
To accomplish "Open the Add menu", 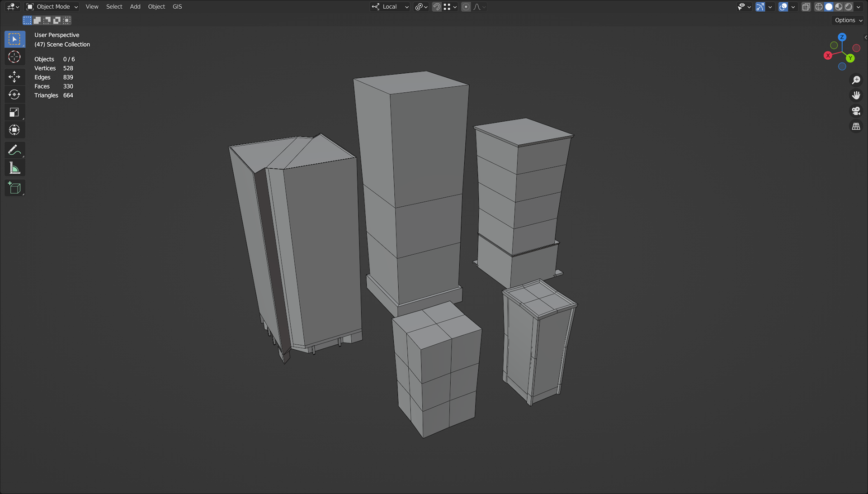I will (135, 7).
